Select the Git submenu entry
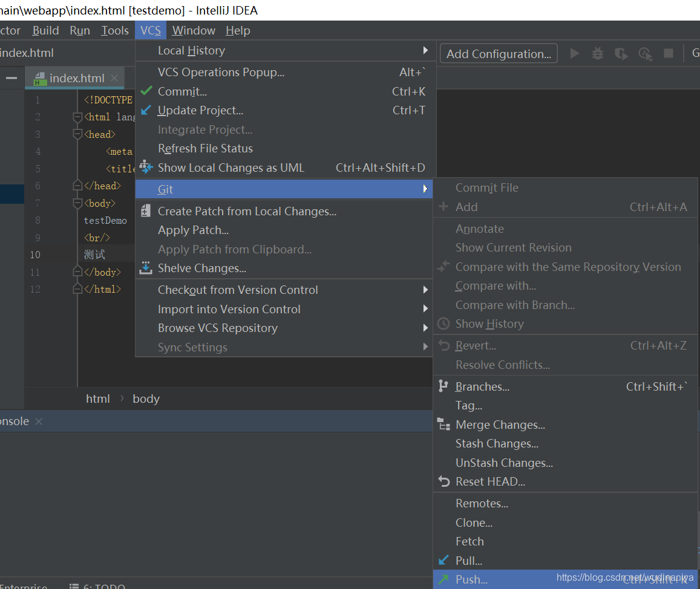This screenshot has height=589, width=700. pyautogui.click(x=284, y=189)
